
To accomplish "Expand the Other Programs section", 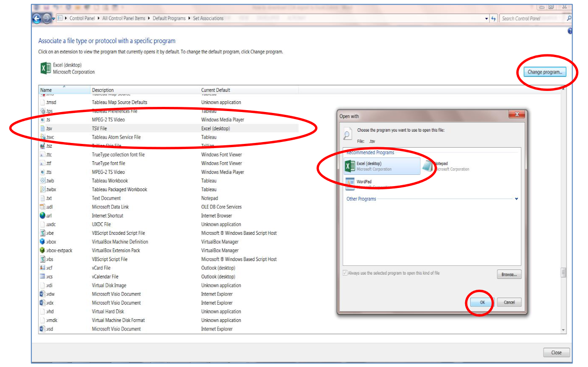I will coord(516,199).
